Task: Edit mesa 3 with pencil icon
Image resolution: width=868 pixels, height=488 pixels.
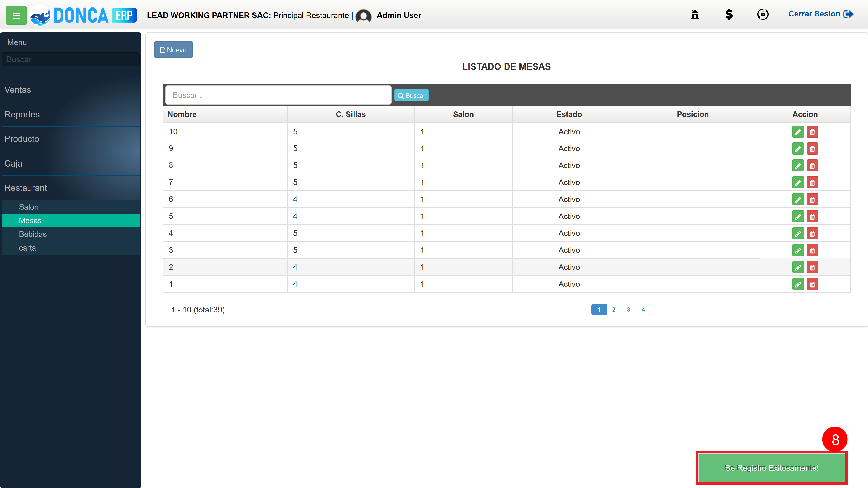Action: [x=798, y=250]
